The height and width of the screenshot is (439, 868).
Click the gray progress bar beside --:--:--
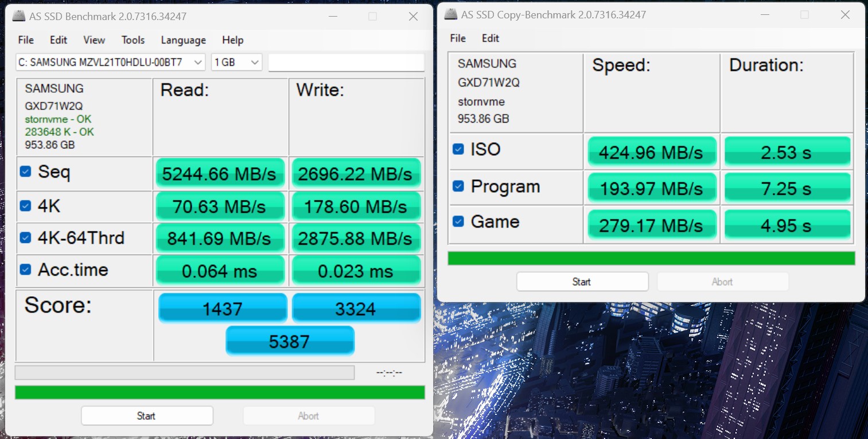pos(185,373)
